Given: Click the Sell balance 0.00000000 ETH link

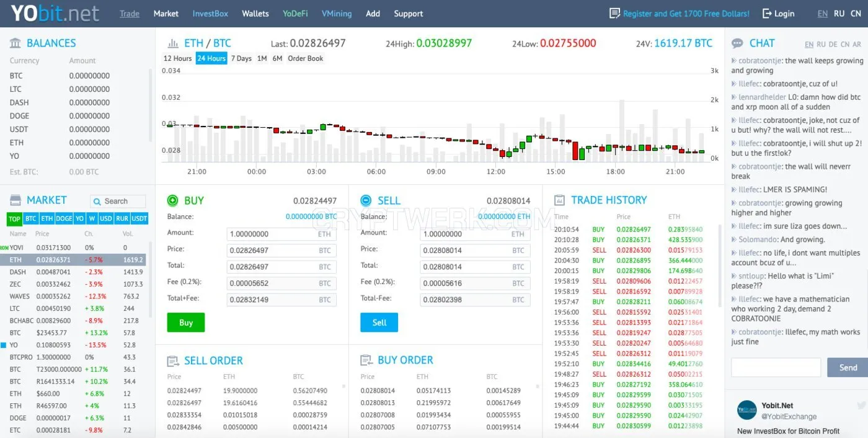Looking at the screenshot, I should coord(505,217).
